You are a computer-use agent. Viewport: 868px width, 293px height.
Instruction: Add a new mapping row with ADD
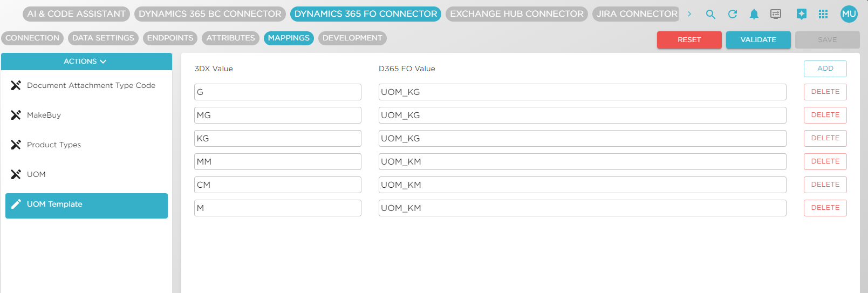point(825,69)
